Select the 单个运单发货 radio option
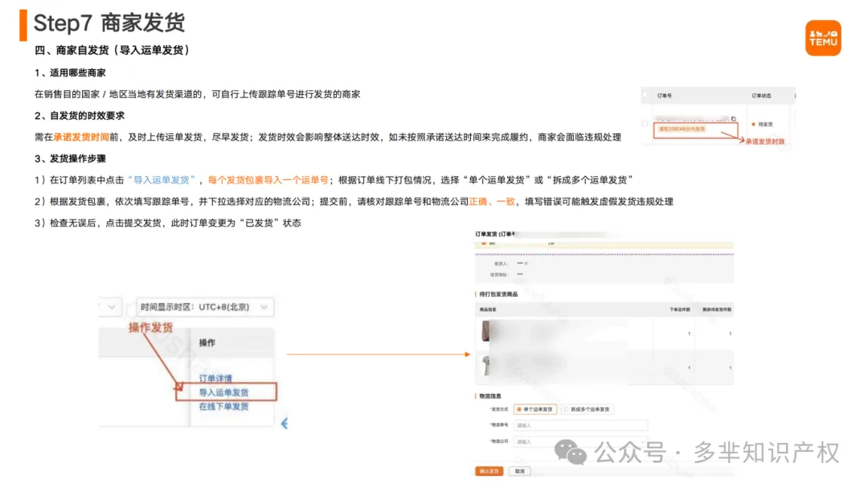The width and height of the screenshot is (868, 488). pyautogui.click(x=534, y=409)
